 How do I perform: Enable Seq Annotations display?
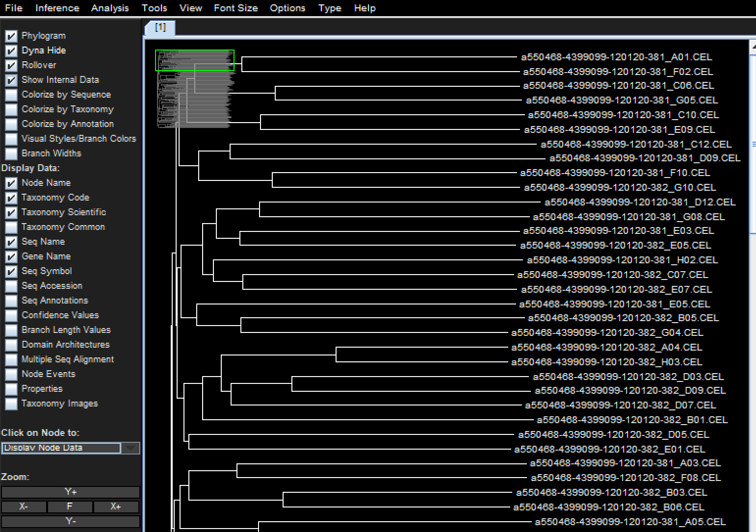pos(11,301)
